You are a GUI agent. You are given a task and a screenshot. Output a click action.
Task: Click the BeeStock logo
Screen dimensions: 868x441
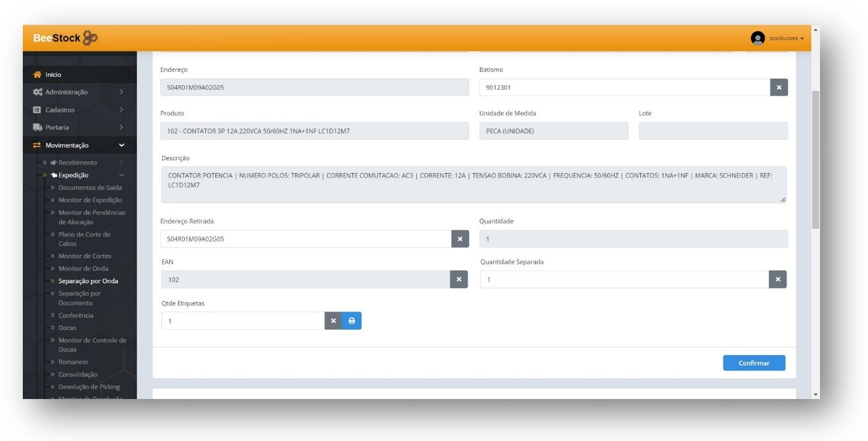point(65,38)
